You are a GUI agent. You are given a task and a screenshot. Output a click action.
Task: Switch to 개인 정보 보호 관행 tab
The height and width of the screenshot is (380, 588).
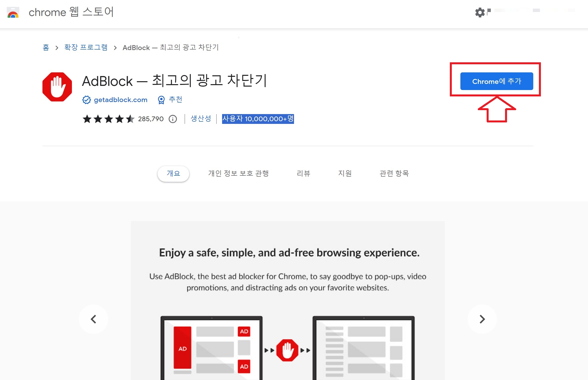[x=238, y=173]
